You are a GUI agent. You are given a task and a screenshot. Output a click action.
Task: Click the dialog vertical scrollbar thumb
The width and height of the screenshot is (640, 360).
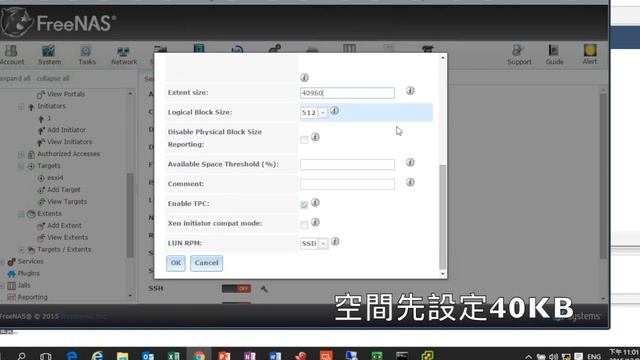[442, 217]
